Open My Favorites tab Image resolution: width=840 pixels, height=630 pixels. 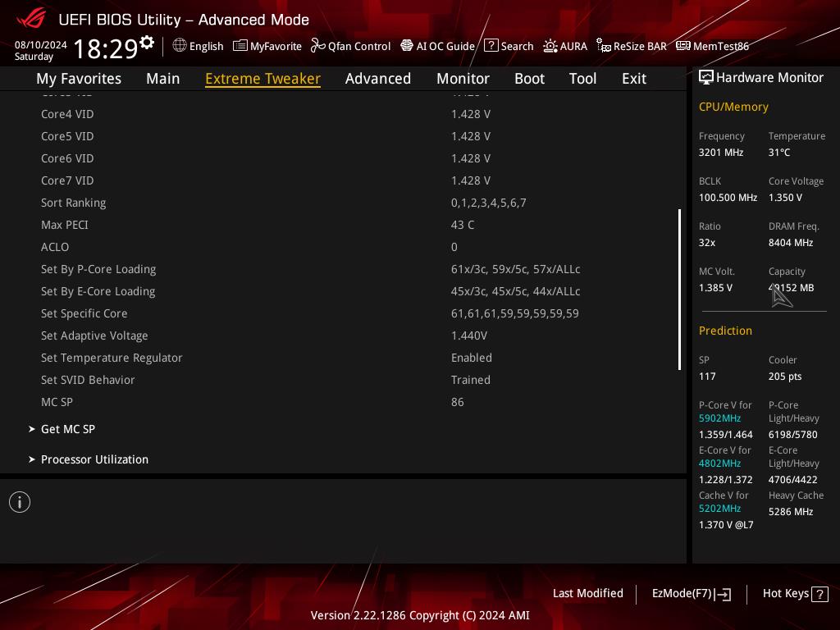click(x=79, y=79)
